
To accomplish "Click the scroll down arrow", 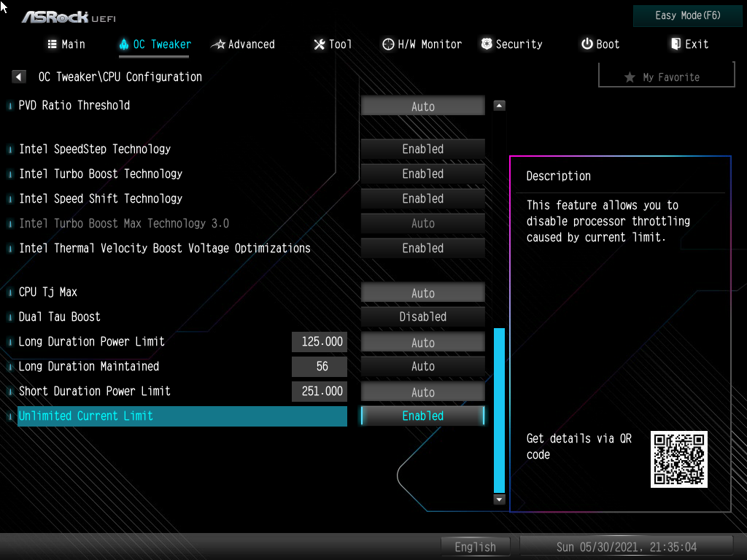I will tap(499, 499).
